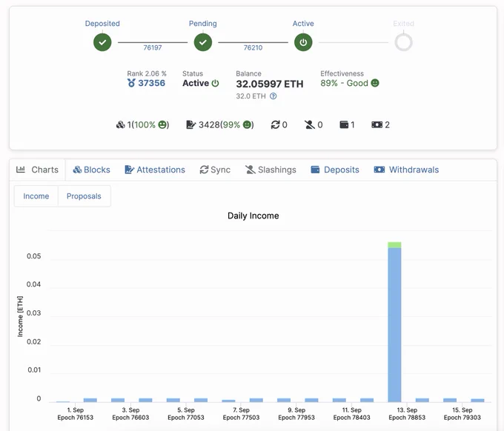The image size is (504, 431).
Task: Click the 89% - Good effectiveness text
Action: [x=344, y=83]
